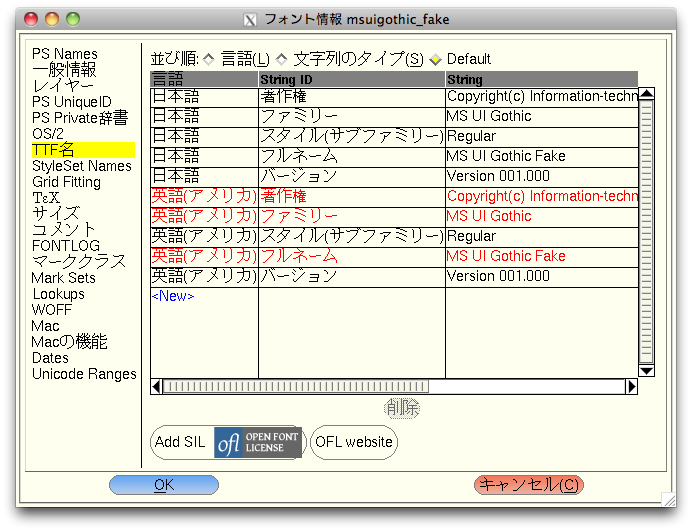Select 英語(アメリカ) row Version 001.000 string

pyautogui.click(x=542, y=276)
